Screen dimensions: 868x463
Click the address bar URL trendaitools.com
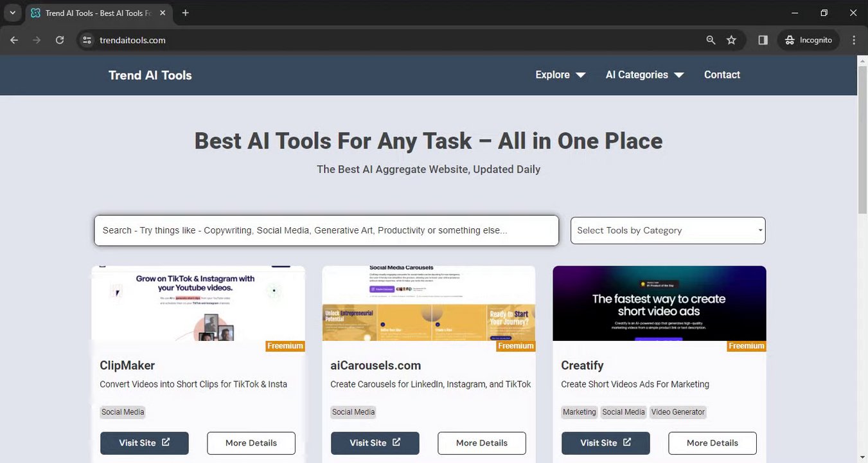(x=132, y=40)
